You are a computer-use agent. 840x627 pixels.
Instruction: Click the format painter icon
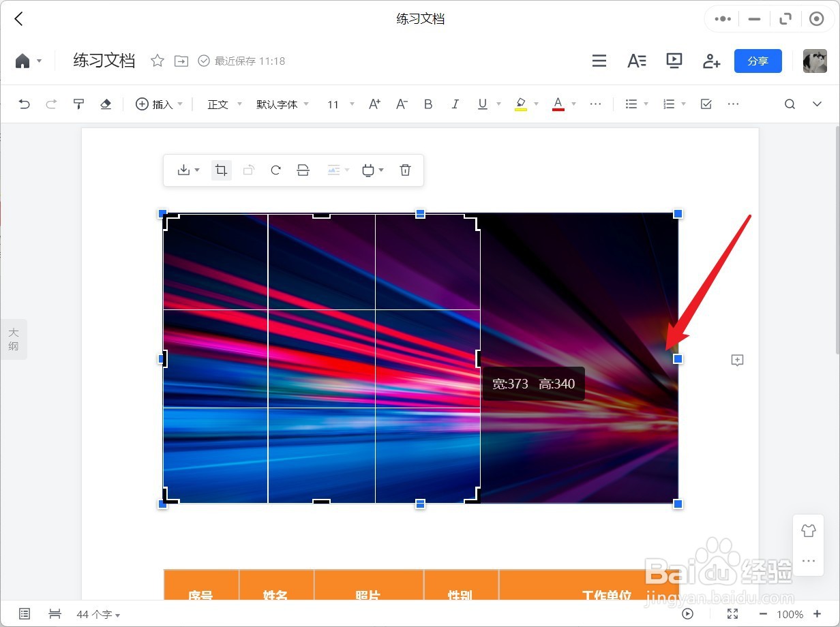[x=78, y=104]
